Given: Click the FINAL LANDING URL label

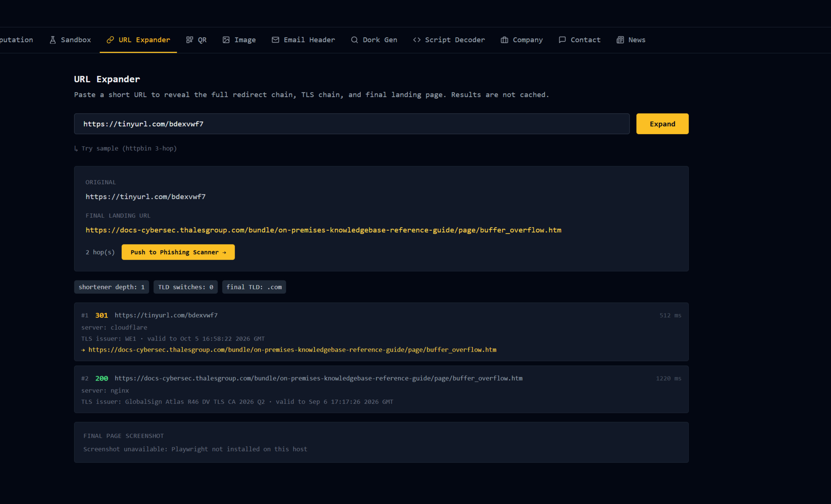Looking at the screenshot, I should [x=118, y=215].
